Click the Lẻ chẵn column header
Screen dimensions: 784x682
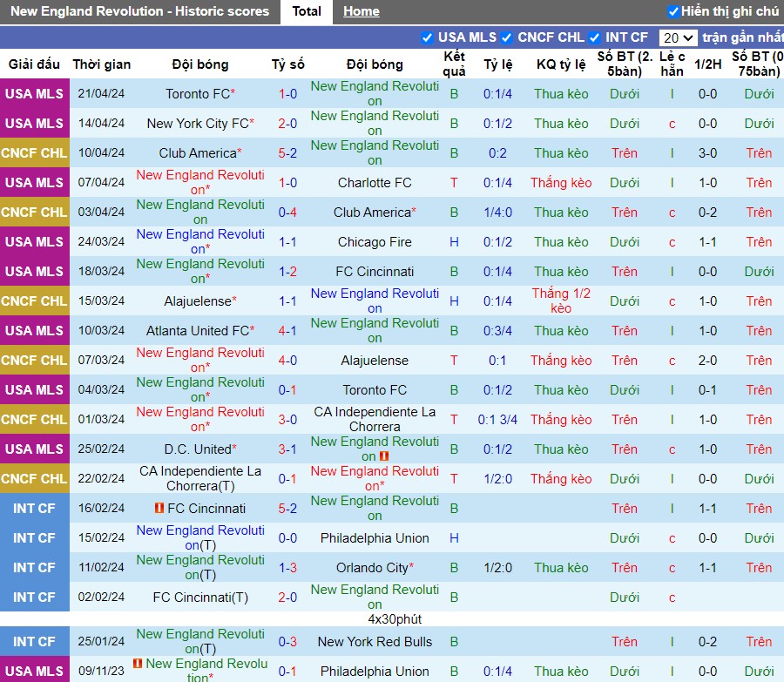pos(672,64)
